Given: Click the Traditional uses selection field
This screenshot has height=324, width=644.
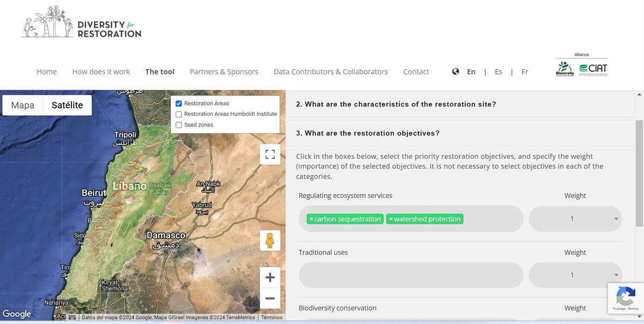Looking at the screenshot, I should pyautogui.click(x=411, y=275).
